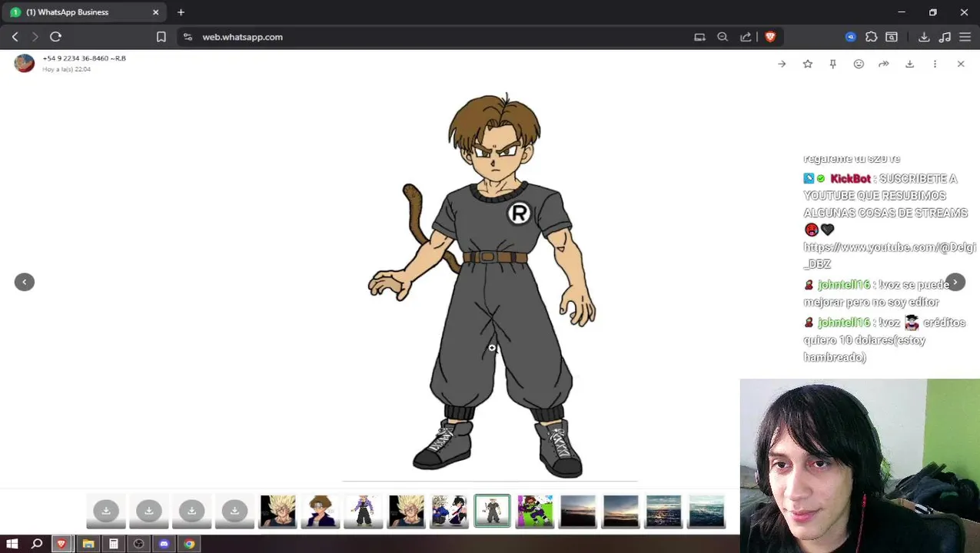Toggle the browser sidebar panel

pyautogui.click(x=892, y=37)
